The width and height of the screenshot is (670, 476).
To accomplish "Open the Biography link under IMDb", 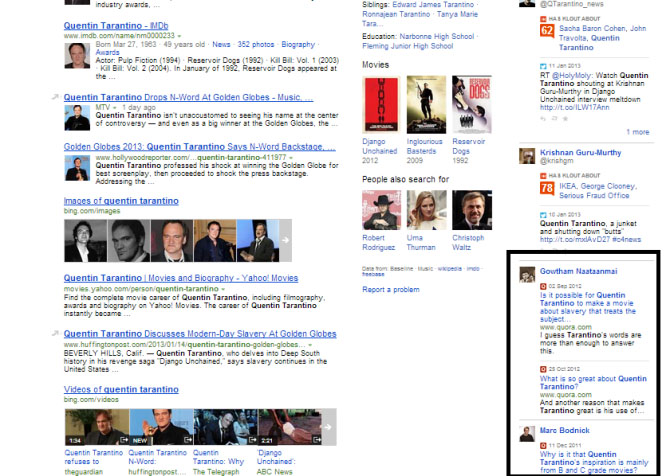I will tap(298, 44).
